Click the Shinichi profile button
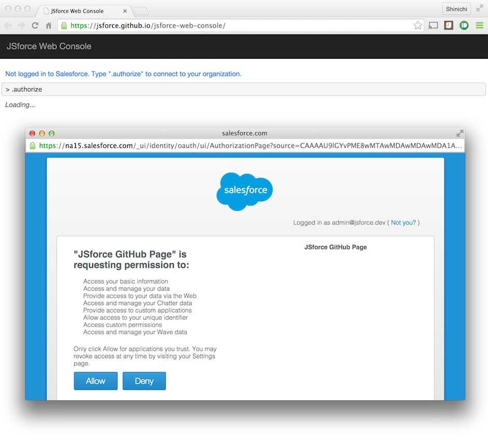Image resolution: width=488 pixels, height=448 pixels. point(456,8)
